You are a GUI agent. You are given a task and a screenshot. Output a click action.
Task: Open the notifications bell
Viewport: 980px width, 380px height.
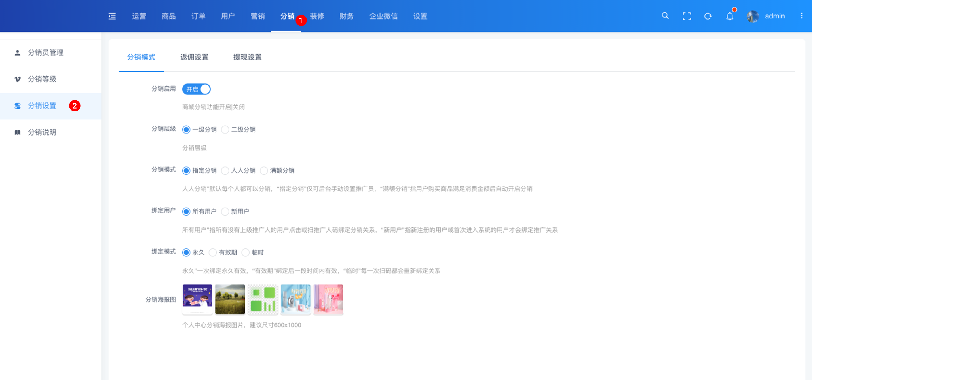(729, 16)
